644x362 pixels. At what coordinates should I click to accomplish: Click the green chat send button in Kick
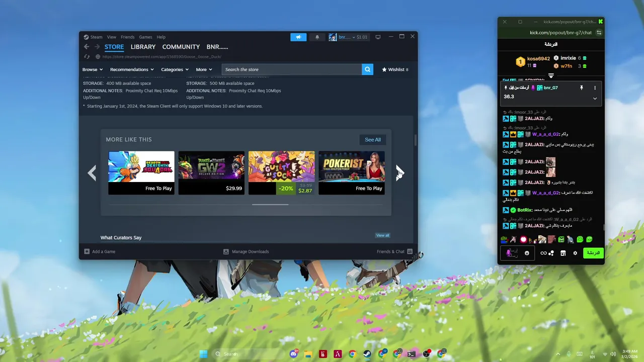[x=593, y=253]
